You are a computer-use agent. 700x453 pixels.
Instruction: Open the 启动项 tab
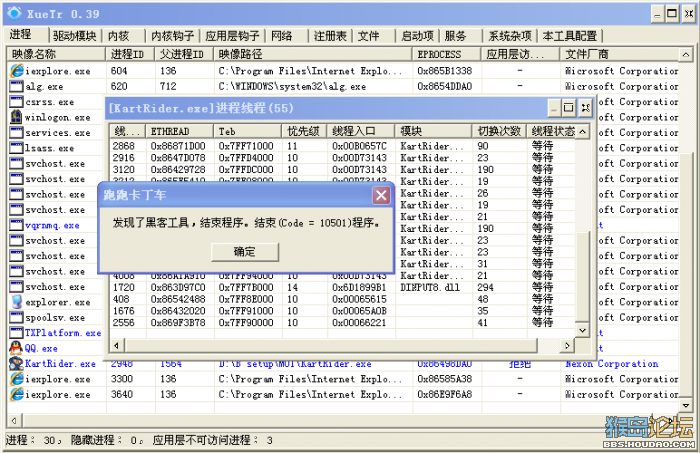(x=417, y=36)
